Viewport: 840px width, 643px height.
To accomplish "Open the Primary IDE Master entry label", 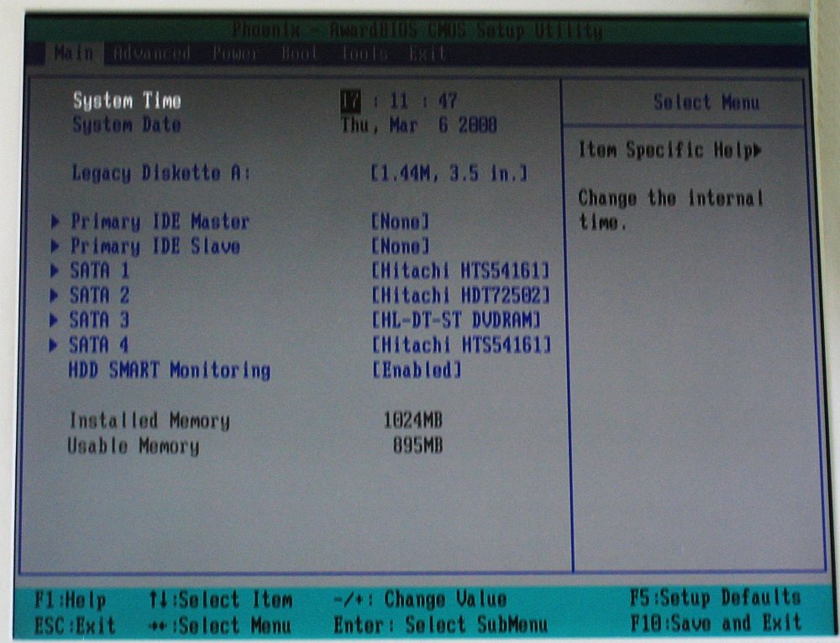I will click(160, 222).
